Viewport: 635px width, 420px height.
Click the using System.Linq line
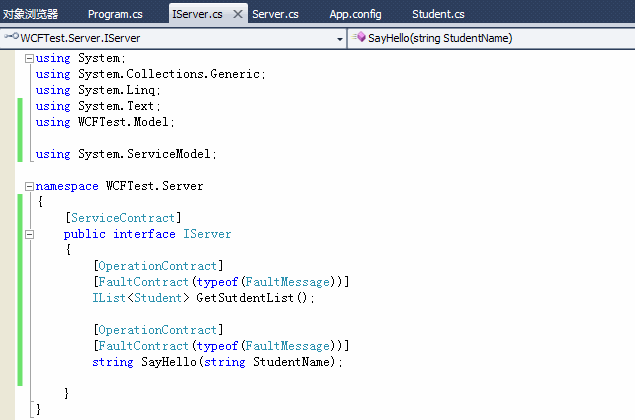98,90
